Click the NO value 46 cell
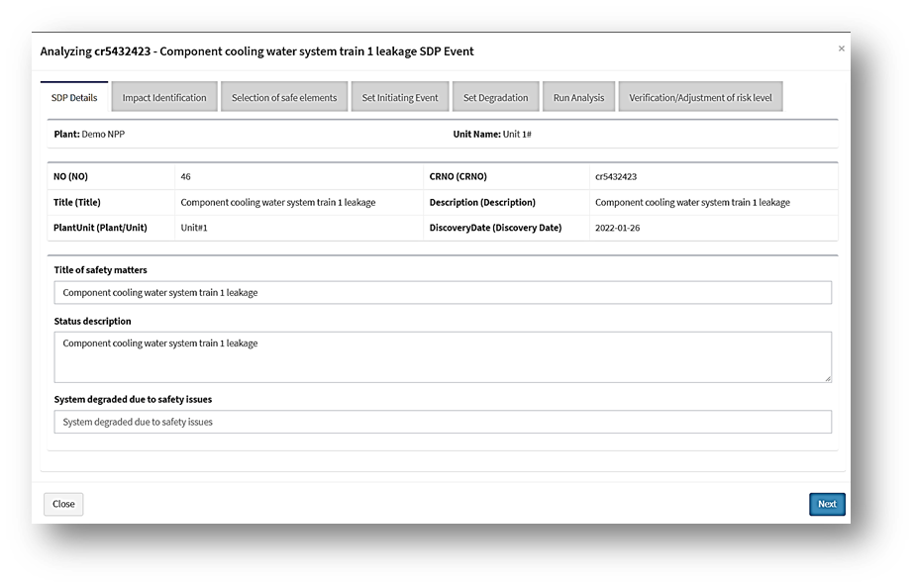The height and width of the screenshot is (588, 915). tap(186, 176)
